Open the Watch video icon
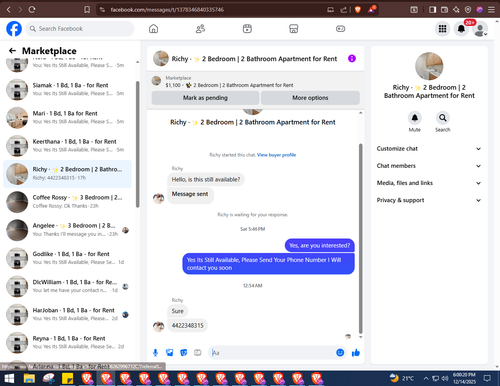This screenshot has height=386, width=500. tap(247, 29)
